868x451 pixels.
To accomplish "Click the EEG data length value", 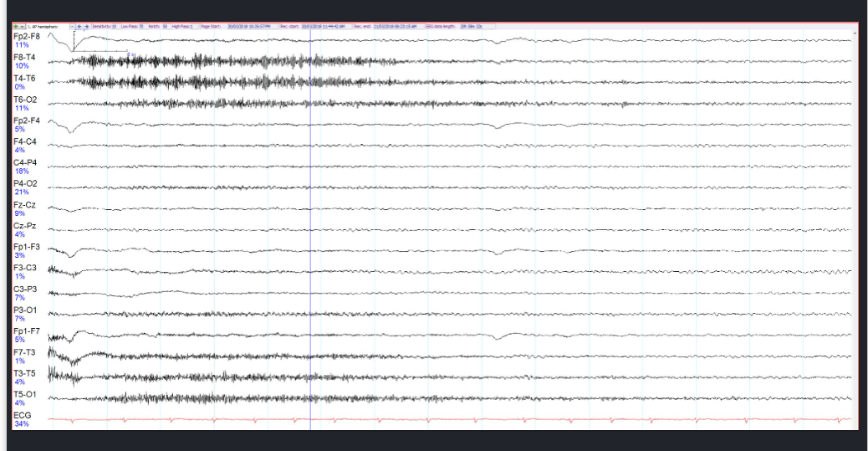I will 471,26.
